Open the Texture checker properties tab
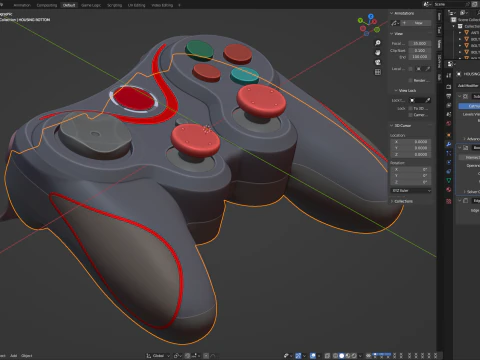 [x=449, y=201]
